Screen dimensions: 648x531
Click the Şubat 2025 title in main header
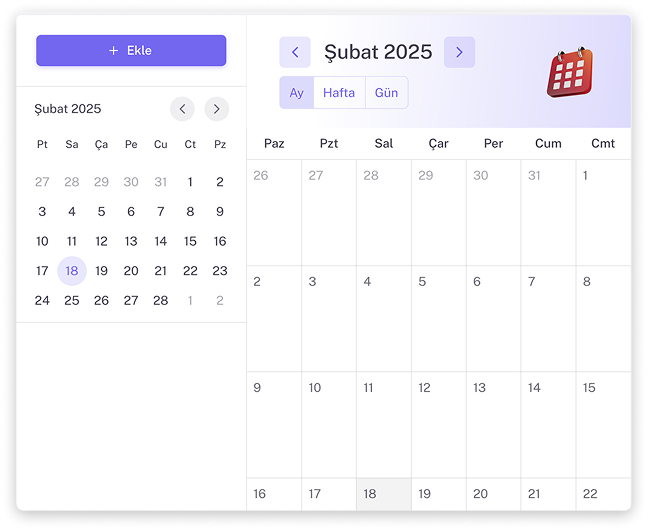pyautogui.click(x=378, y=52)
